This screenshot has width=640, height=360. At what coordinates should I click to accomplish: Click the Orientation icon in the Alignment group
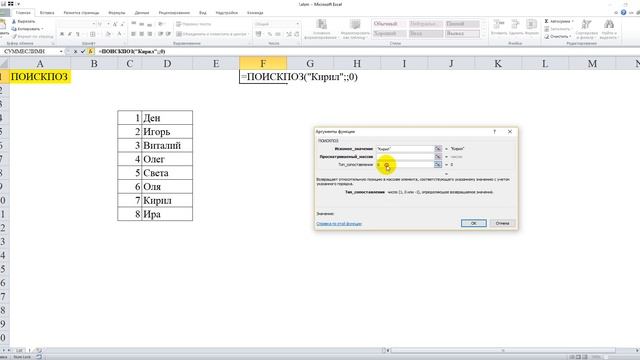pos(161,24)
